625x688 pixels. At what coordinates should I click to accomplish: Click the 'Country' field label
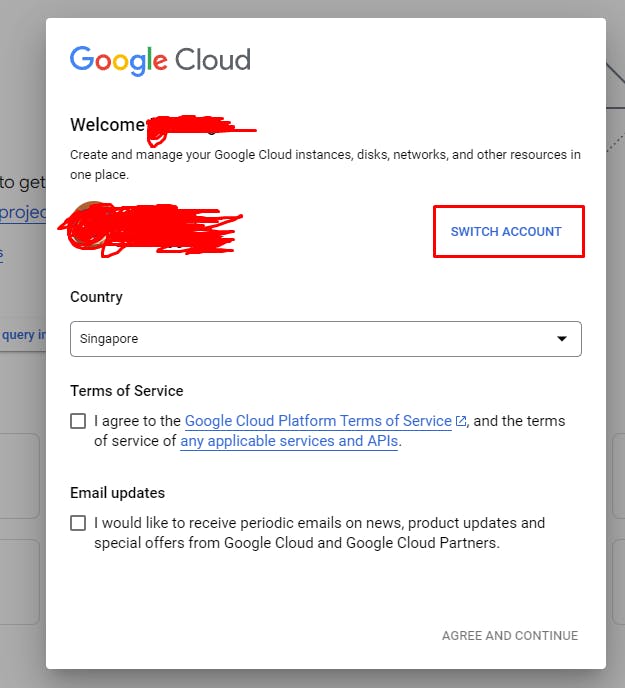pos(96,297)
